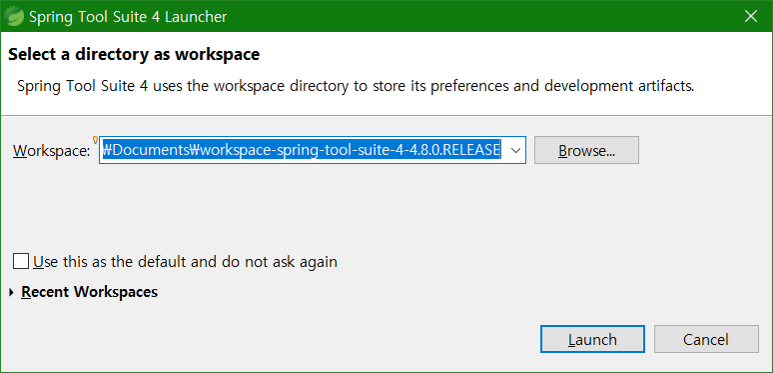Click the "Workspace:" label
The width and height of the screenshot is (773, 373).
tap(51, 151)
